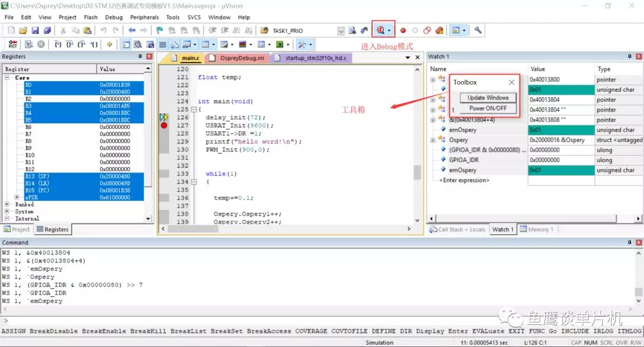The image size is (644, 347).
Task: Click the Update Windows button
Action: pos(488,98)
